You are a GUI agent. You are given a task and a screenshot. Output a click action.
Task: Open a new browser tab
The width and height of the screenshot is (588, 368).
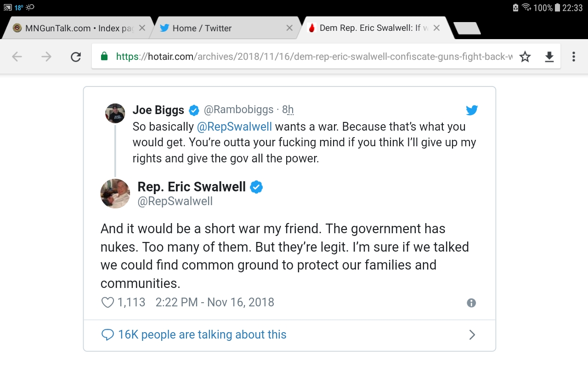point(467,28)
